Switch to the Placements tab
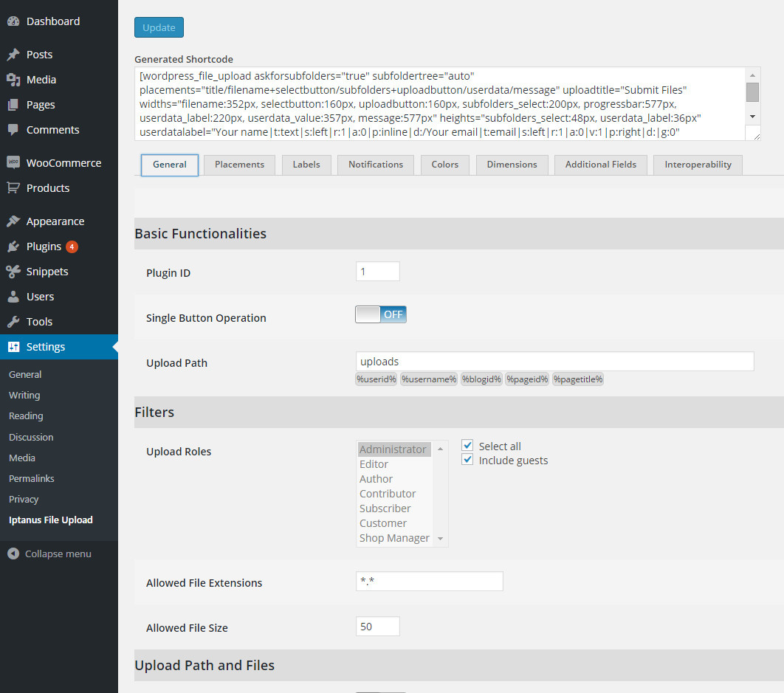This screenshot has height=693, width=784. click(x=238, y=165)
